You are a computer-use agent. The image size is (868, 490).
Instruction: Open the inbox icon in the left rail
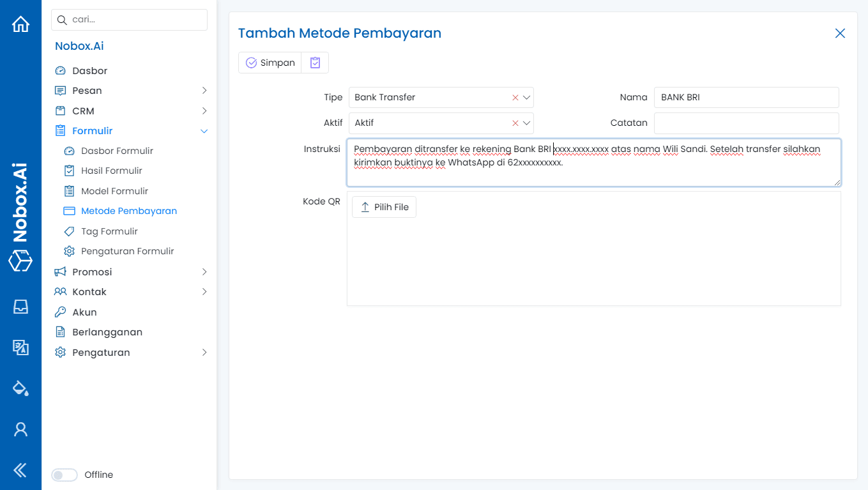point(20,307)
